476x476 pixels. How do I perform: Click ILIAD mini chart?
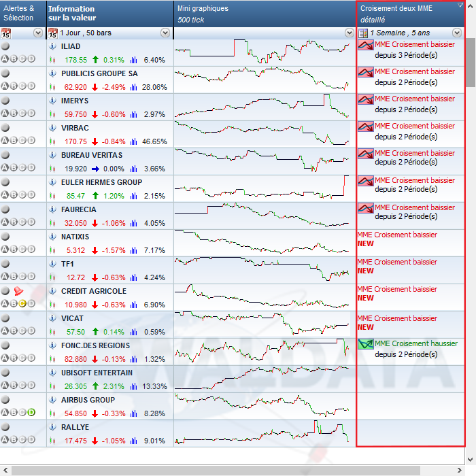coord(262,51)
